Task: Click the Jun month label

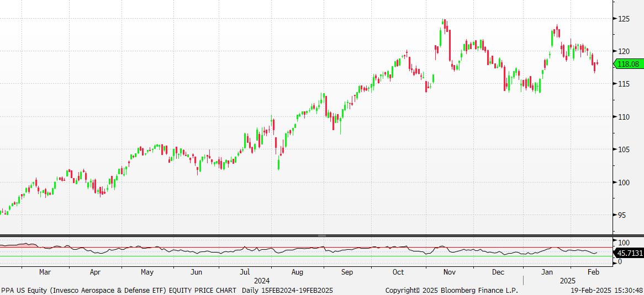Action: click(196, 272)
